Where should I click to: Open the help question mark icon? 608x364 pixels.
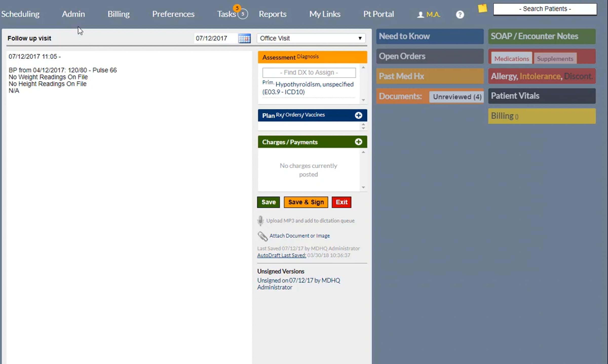pyautogui.click(x=460, y=14)
